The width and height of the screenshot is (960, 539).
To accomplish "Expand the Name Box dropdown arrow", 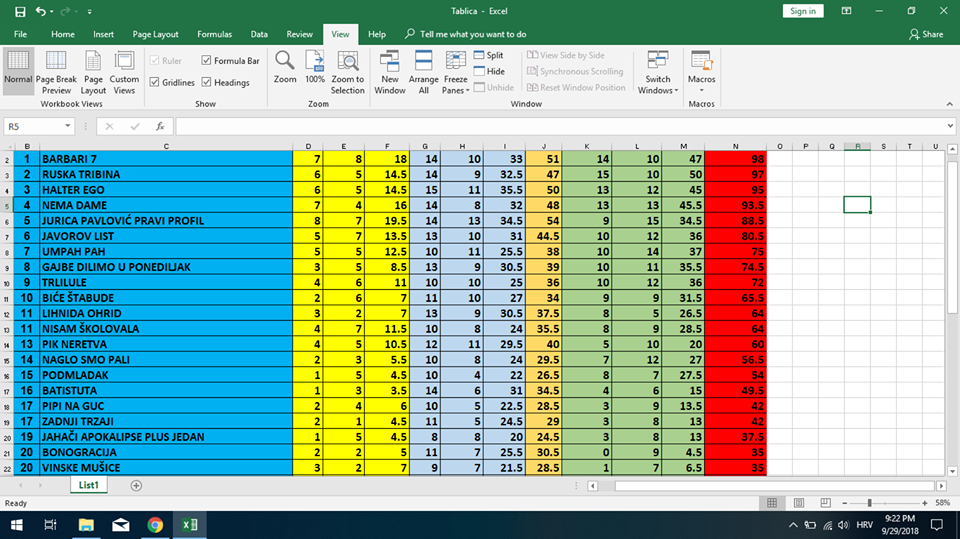I will pos(68,127).
